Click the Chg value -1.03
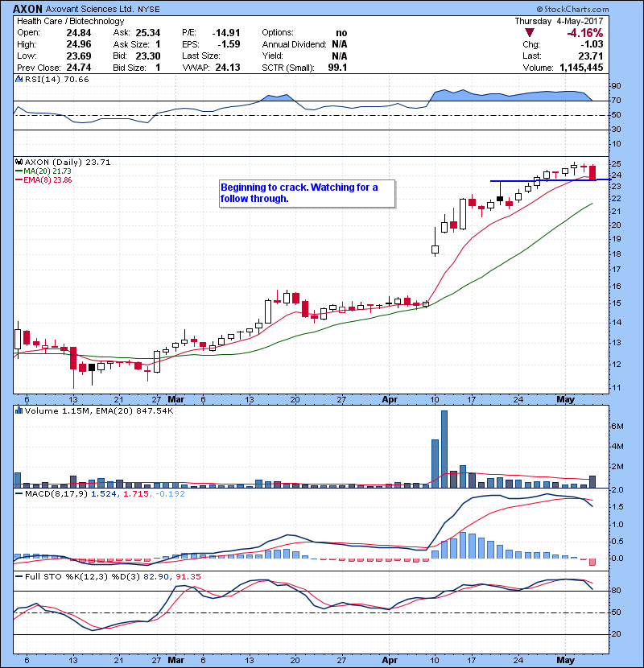 [592, 44]
